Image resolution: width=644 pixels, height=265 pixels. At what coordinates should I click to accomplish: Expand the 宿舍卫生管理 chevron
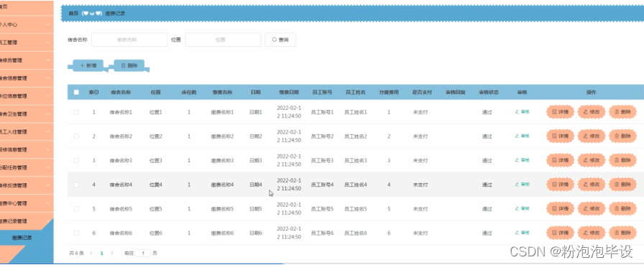click(48, 114)
